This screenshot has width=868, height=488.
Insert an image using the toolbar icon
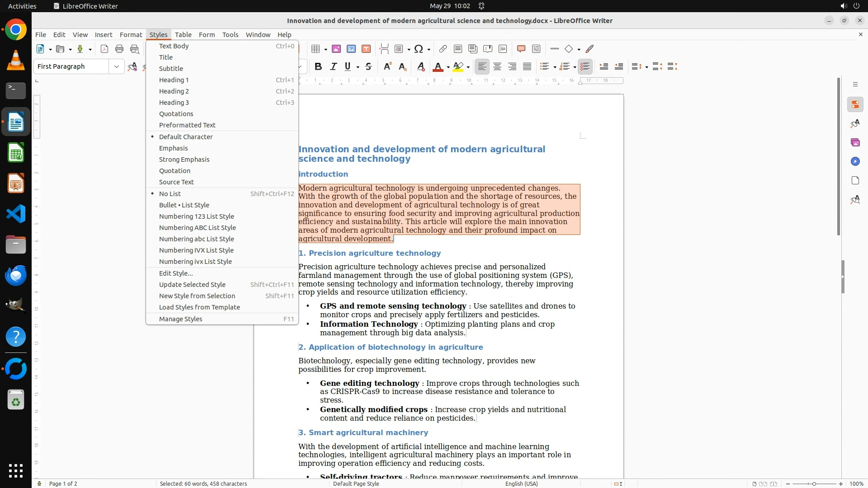(x=336, y=49)
